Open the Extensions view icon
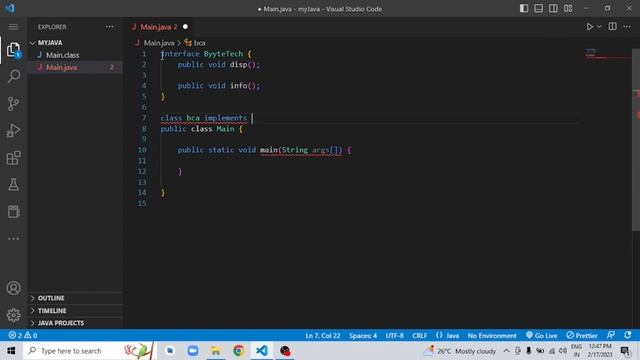640x360 pixels. tap(13, 158)
